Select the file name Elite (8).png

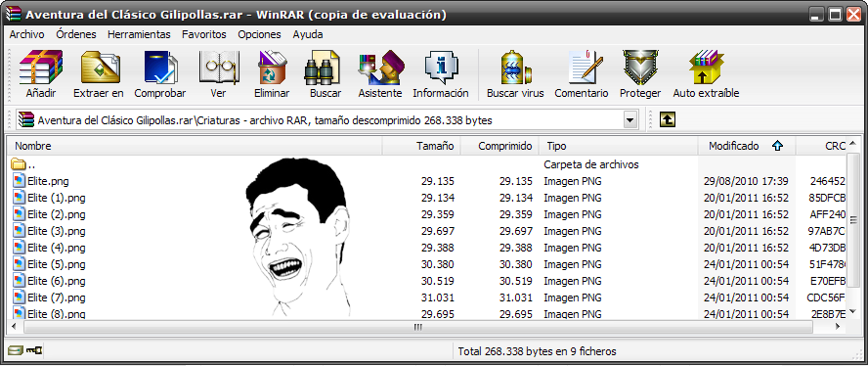(x=57, y=314)
